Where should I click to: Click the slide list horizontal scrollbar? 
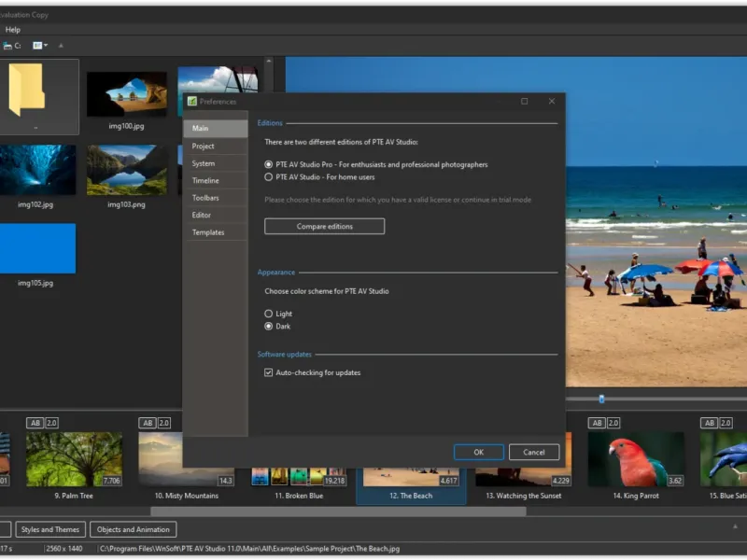coord(338,511)
